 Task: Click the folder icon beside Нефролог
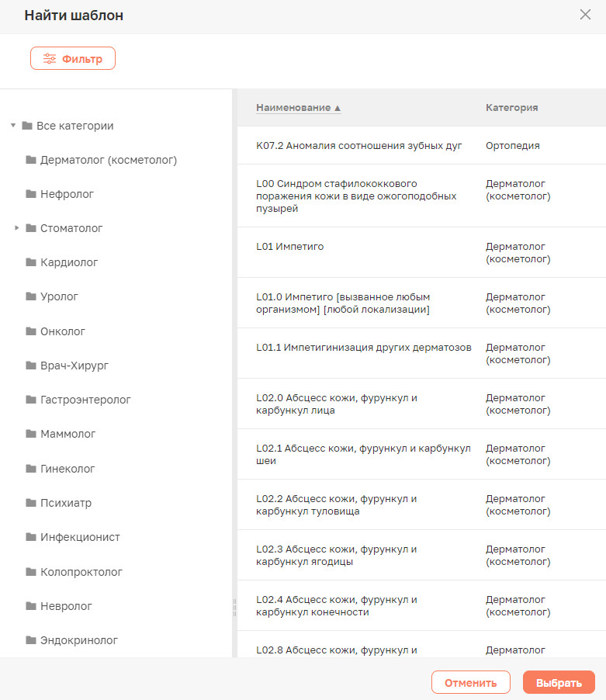pos(31,194)
